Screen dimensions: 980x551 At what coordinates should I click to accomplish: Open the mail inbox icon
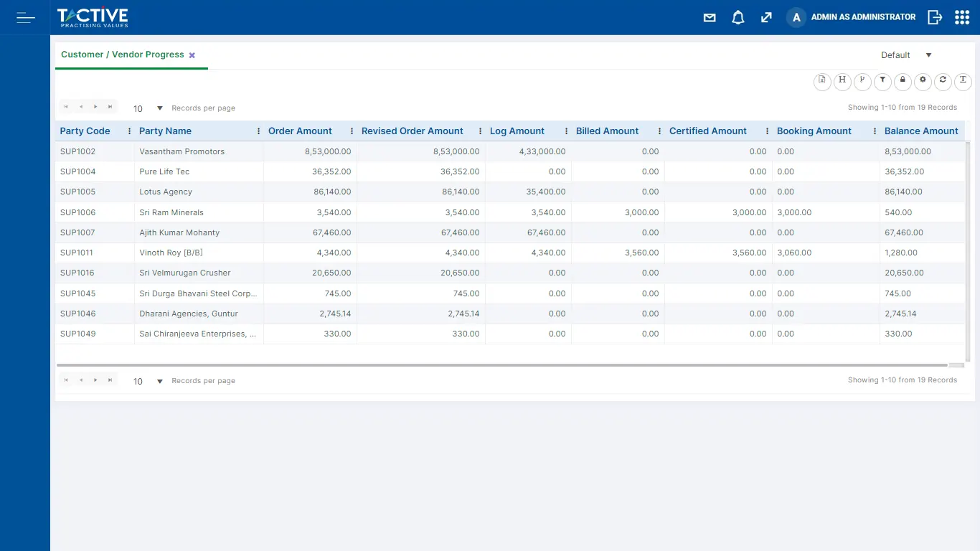point(710,18)
